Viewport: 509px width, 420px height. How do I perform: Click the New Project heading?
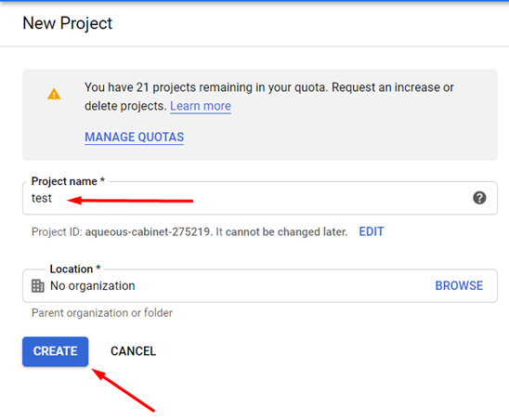click(67, 23)
